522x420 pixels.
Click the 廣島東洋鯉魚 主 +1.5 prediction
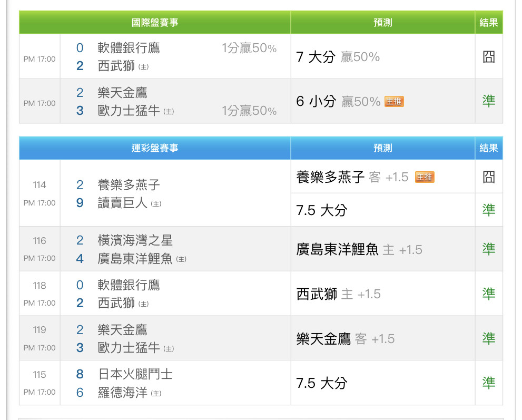coord(359,249)
